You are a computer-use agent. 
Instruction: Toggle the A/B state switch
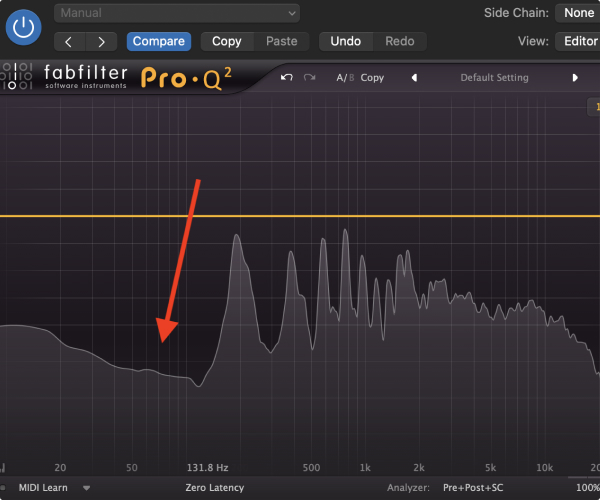coord(345,78)
